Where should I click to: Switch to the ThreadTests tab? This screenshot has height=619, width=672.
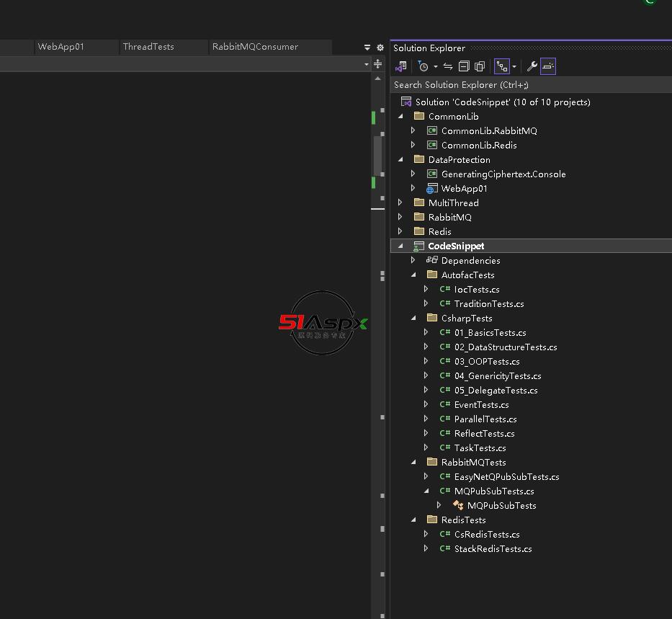click(148, 47)
